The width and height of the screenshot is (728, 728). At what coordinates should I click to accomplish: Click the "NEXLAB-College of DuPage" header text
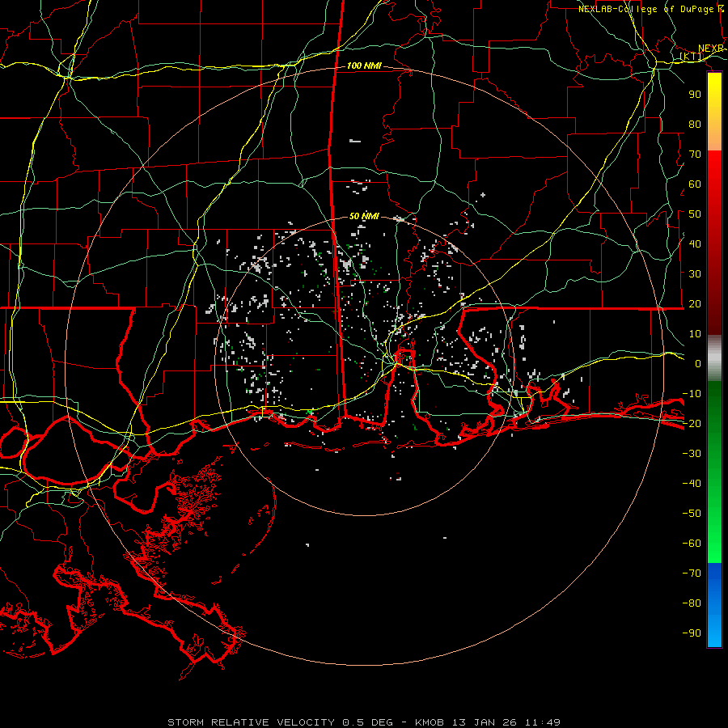(647, 9)
